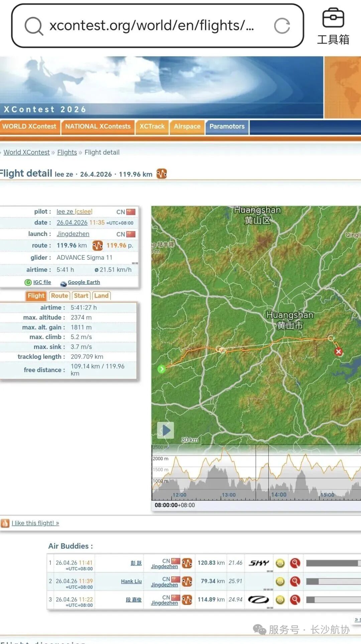Viewport: 361px width, 644px height.
Task: Follow the Flights breadcrumb link
Action: 67,152
